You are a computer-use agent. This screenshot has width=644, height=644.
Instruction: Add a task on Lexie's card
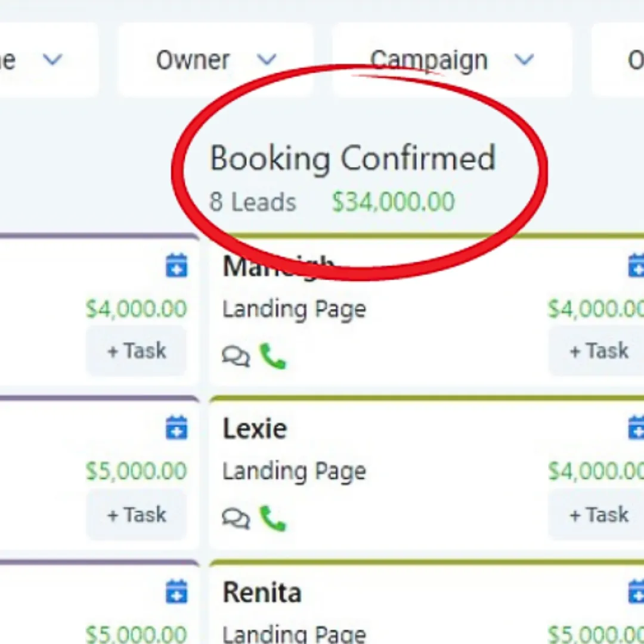point(598,514)
